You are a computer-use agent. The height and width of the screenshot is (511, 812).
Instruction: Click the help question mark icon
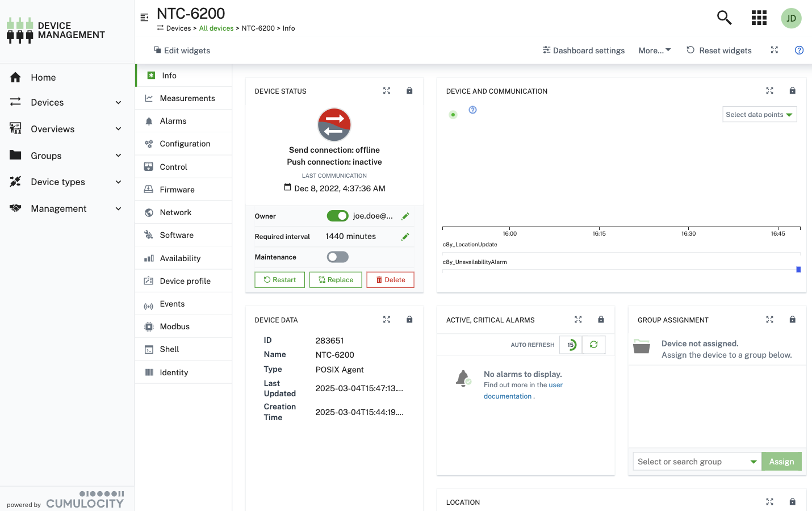[x=799, y=50]
